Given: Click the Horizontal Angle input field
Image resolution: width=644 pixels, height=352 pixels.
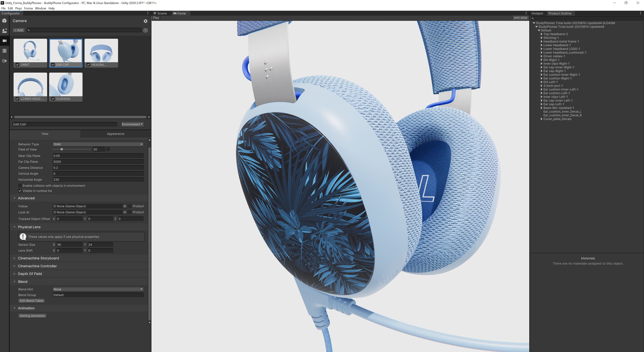Looking at the screenshot, I should [x=98, y=179].
